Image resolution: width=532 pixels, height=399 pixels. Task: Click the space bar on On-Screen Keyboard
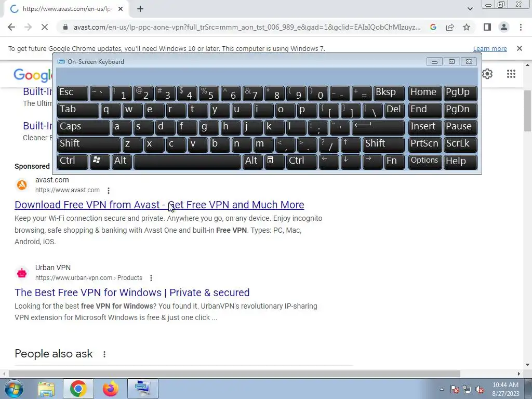[187, 162]
